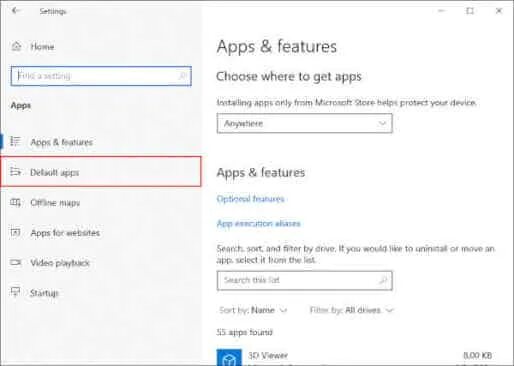Screen dimensions: 514x366
Task: Open Offline maps section
Action: pyautogui.click(x=55, y=203)
